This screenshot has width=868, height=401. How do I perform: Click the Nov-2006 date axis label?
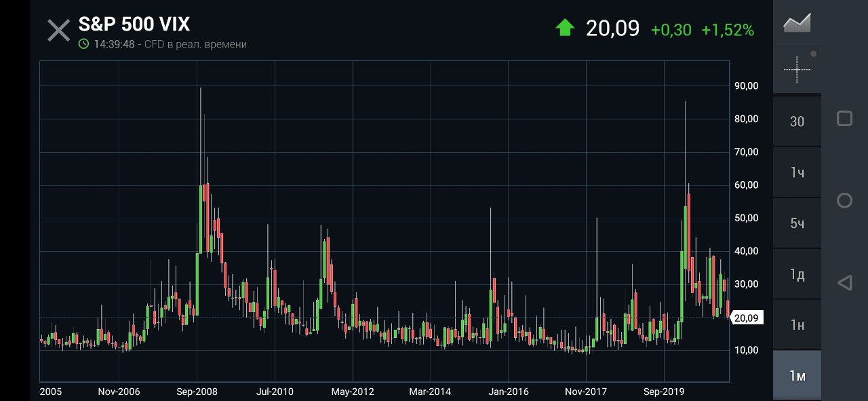pyautogui.click(x=119, y=392)
